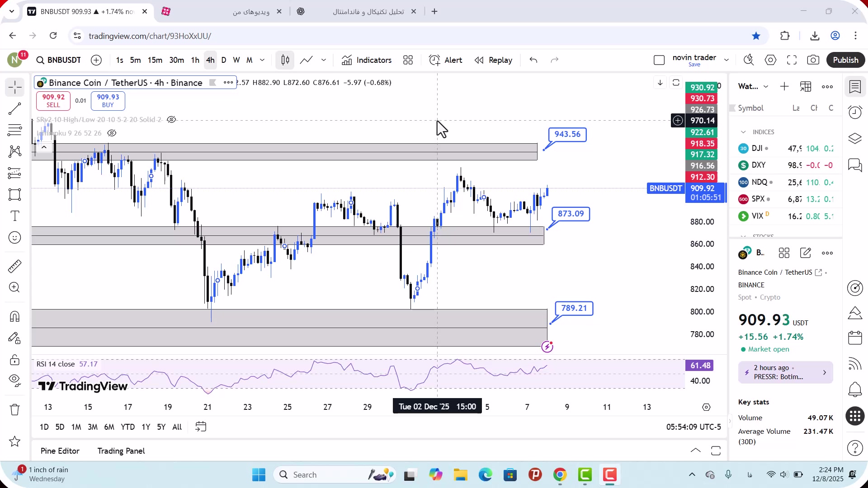Open the BNBUSDT symbol search
Viewport: 868px width, 488px height.
click(x=59, y=60)
